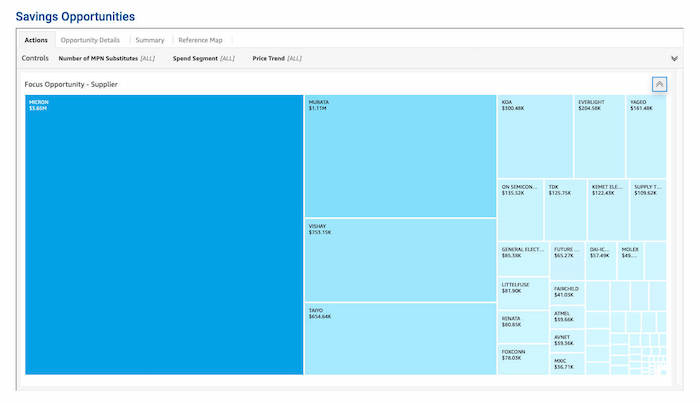Click the KOA $300.48K tile
Screen dimensions: 700x403
(x=535, y=137)
